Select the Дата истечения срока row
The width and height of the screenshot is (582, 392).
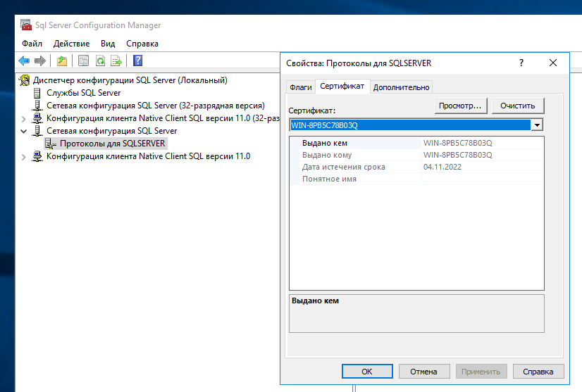pos(416,167)
